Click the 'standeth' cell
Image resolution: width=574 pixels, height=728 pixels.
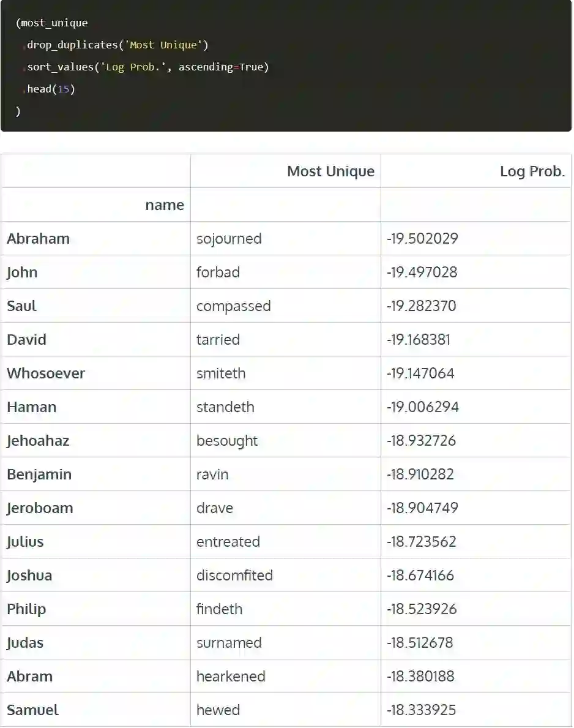coord(225,407)
